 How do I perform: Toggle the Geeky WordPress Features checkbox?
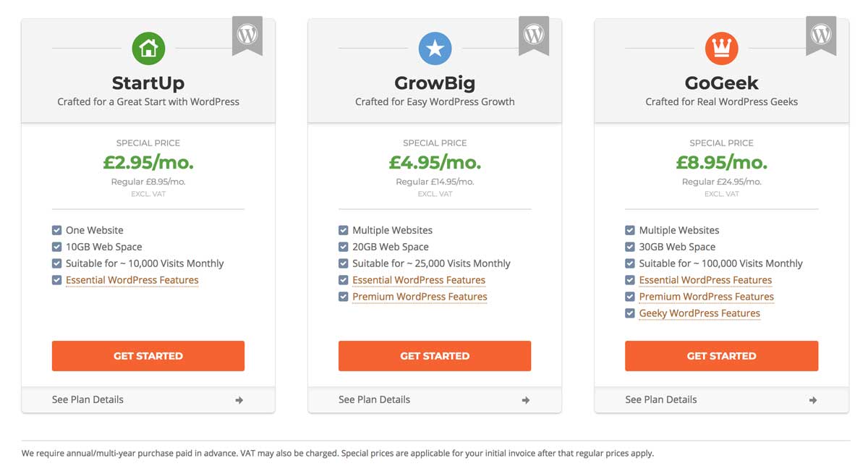tap(629, 313)
